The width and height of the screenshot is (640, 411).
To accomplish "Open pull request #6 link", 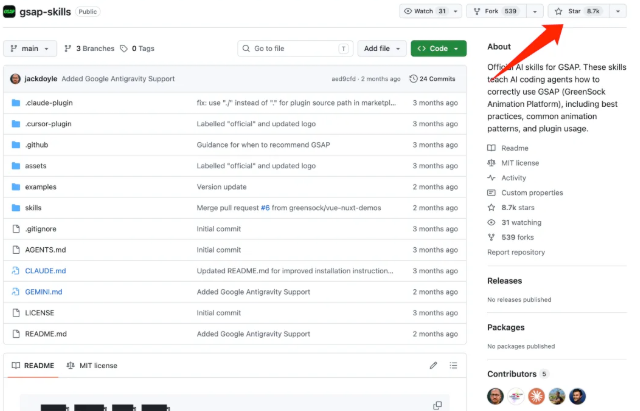I will click(x=265, y=208).
